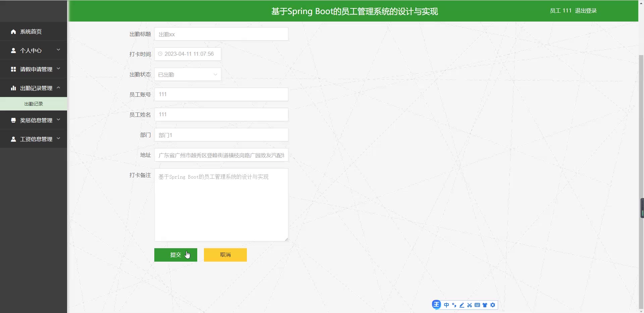Open the soft keyboard icon on IME bar

point(477,305)
